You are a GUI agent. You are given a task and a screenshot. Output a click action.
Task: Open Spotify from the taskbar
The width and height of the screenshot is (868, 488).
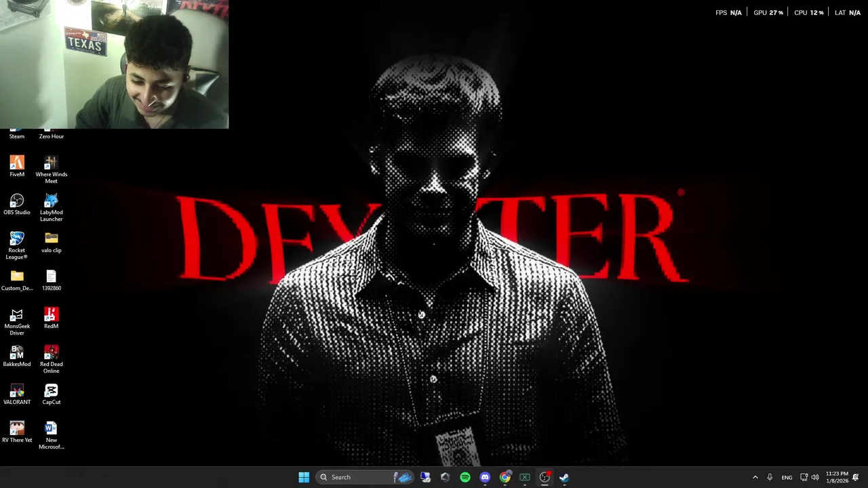point(465,477)
